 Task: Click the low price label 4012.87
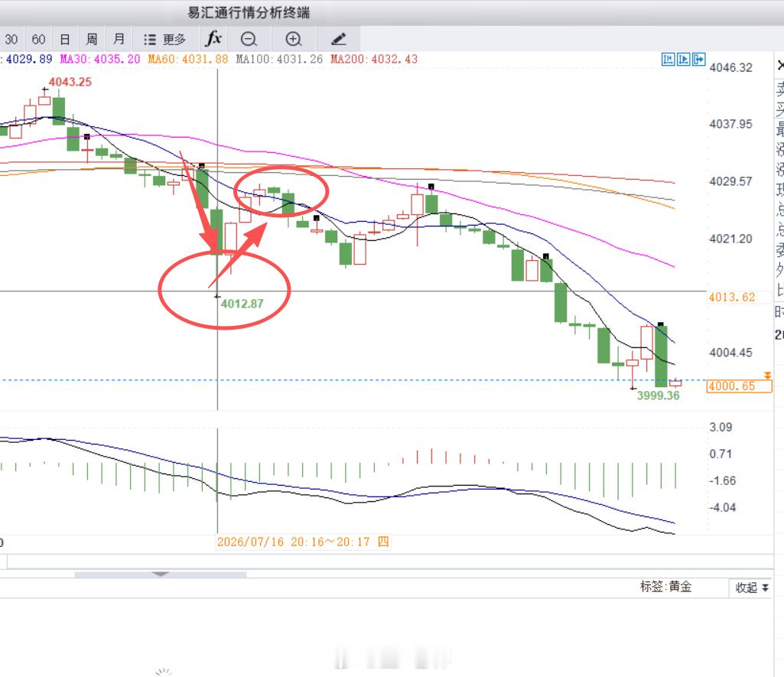(x=242, y=304)
